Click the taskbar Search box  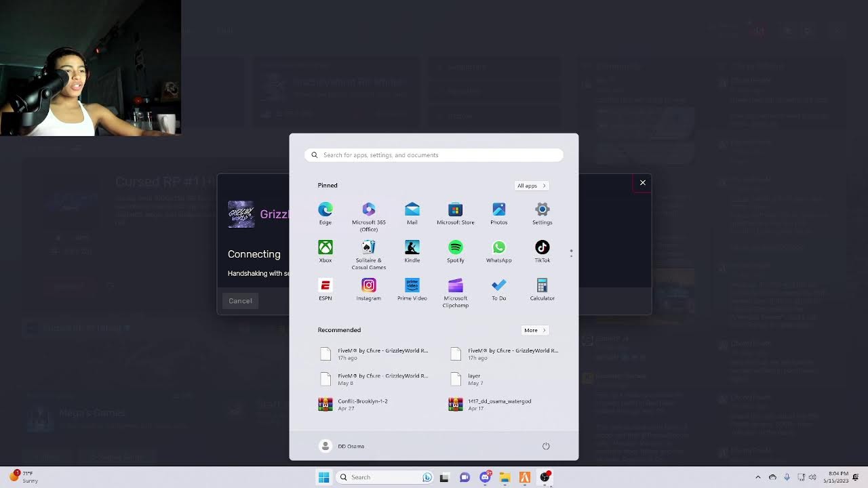[x=385, y=477]
